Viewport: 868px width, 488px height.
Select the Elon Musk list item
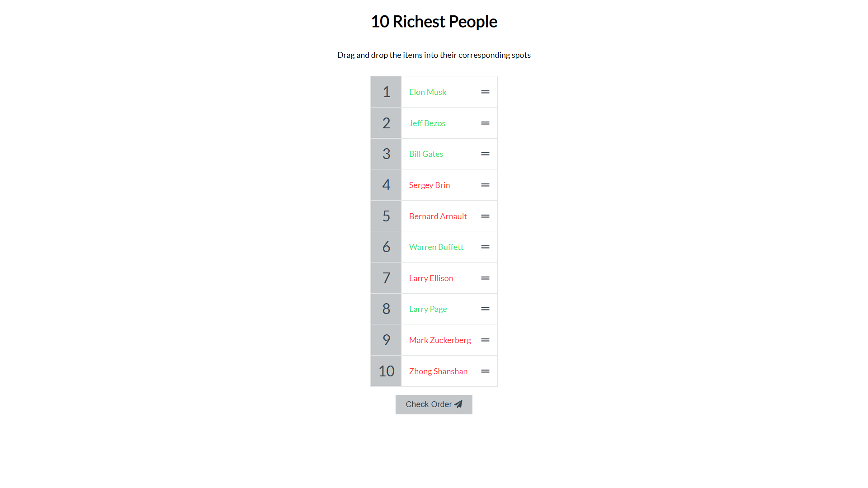[428, 92]
